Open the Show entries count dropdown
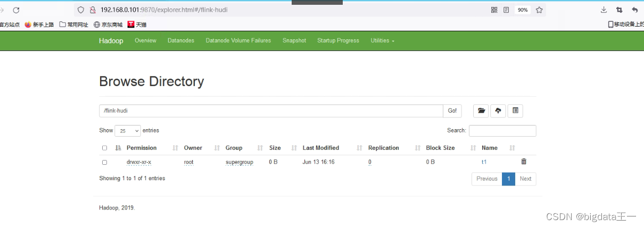This screenshot has width=644, height=227. click(128, 131)
